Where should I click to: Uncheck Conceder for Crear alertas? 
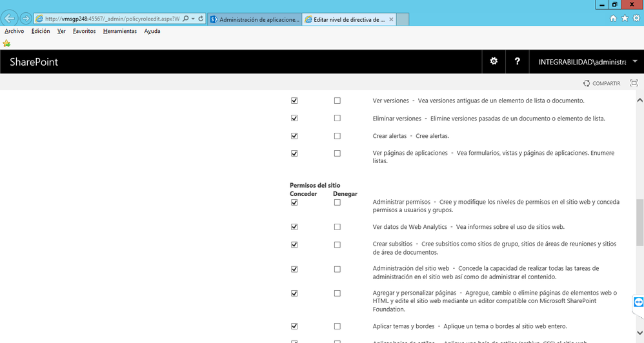294,136
